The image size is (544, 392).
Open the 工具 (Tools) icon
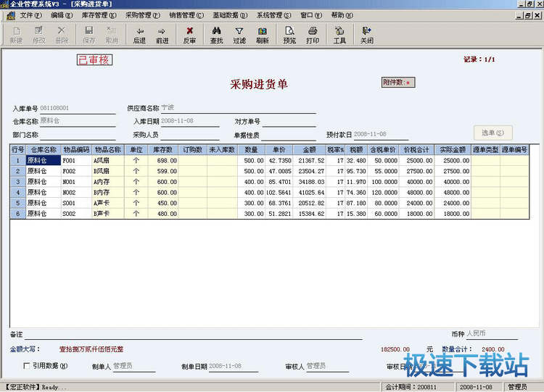click(x=339, y=35)
